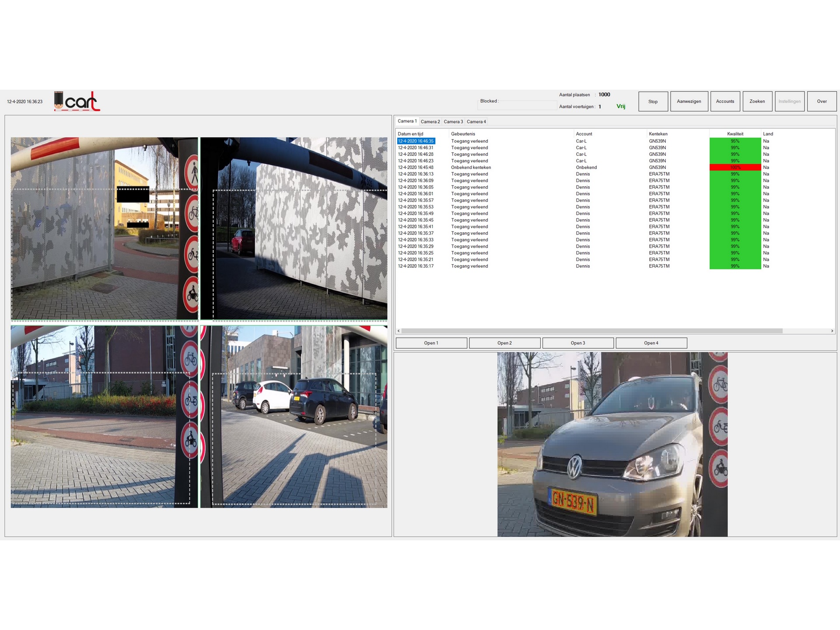The image size is (840, 630).
Task: Open the Accounts window
Action: coord(725,101)
